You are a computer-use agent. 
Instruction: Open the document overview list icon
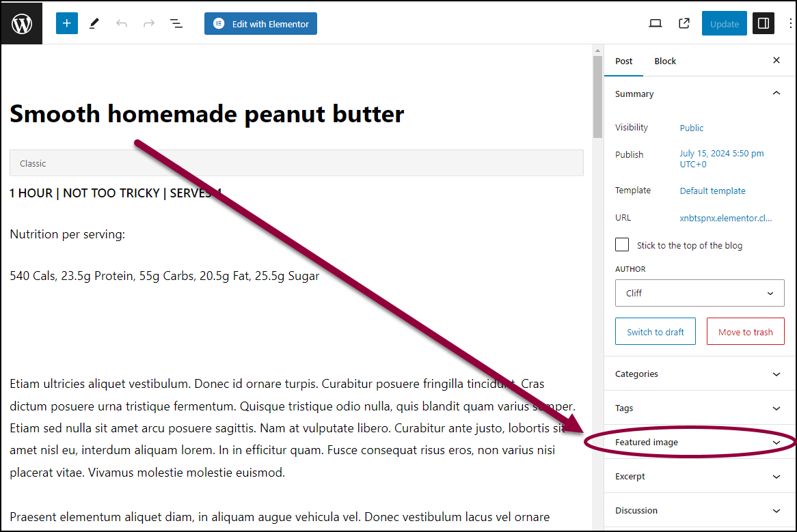click(176, 23)
